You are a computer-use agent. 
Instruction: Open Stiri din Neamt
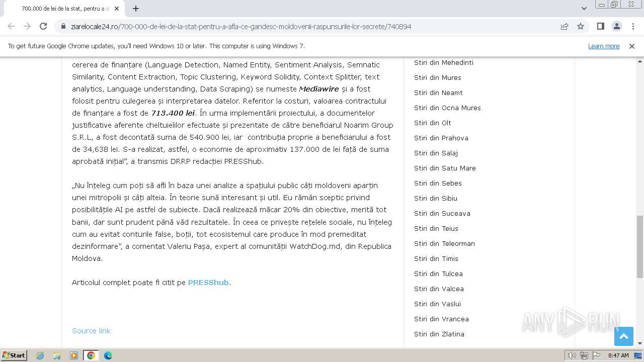(x=438, y=93)
